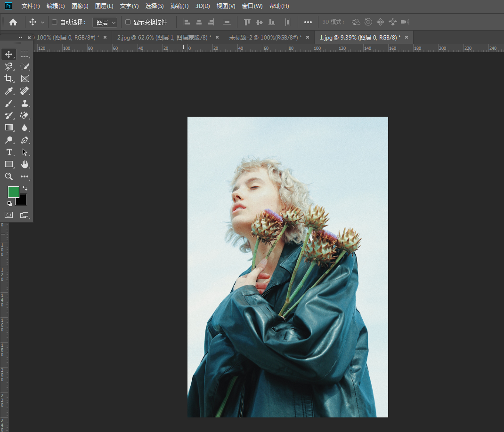Image resolution: width=504 pixels, height=432 pixels.
Task: Open the green foreground color swatch
Action: tap(13, 192)
